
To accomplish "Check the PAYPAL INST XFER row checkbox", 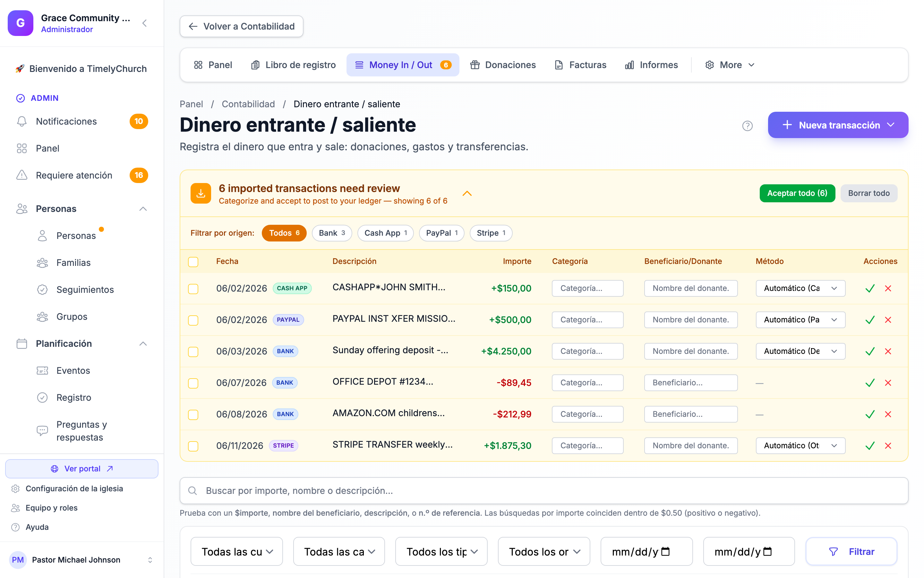I will click(193, 320).
